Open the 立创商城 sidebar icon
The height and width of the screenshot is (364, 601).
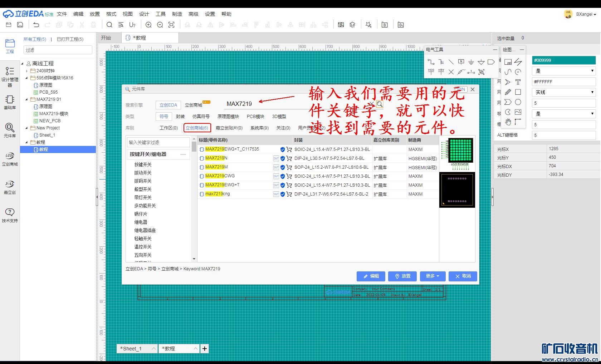(10, 159)
